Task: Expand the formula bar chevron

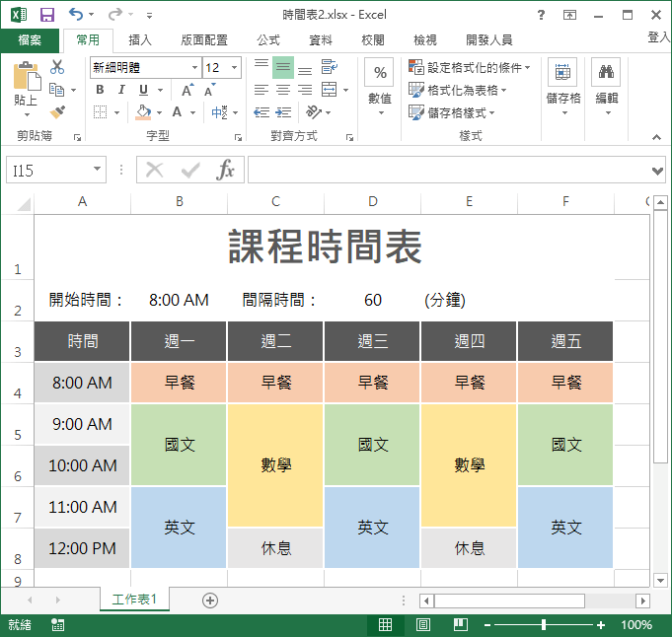Action: (657, 171)
